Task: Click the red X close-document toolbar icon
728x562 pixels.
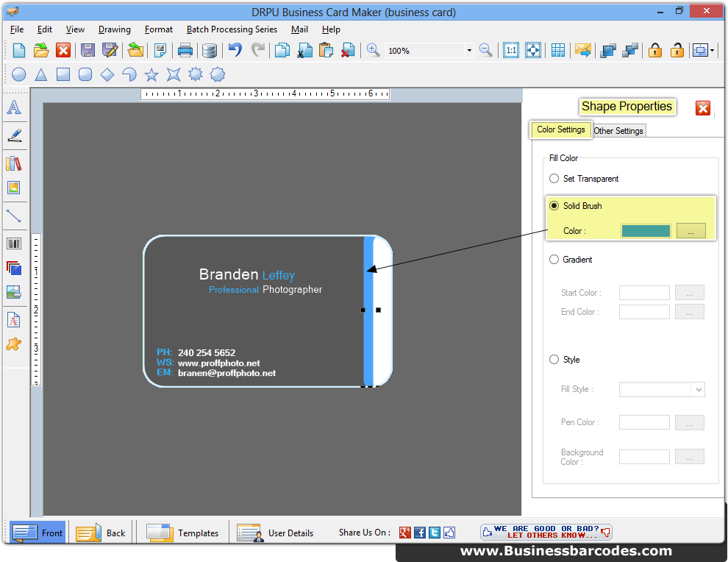Action: click(63, 50)
